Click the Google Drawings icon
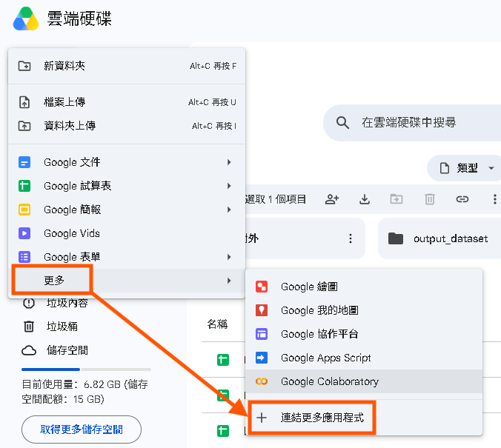501x448 pixels. pyautogui.click(x=262, y=287)
